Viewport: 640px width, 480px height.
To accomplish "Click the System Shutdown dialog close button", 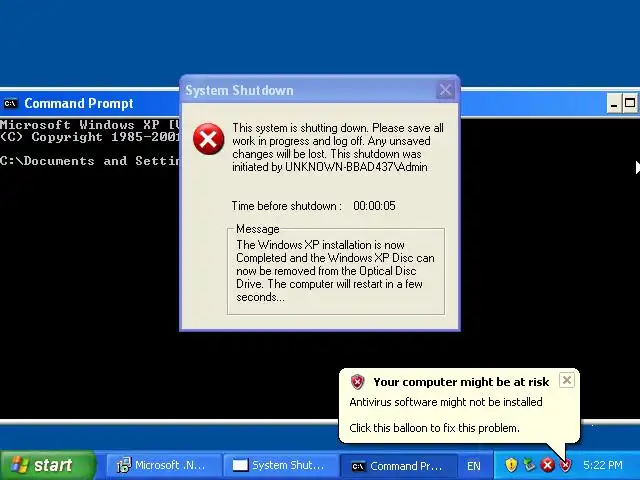I will pyautogui.click(x=445, y=90).
